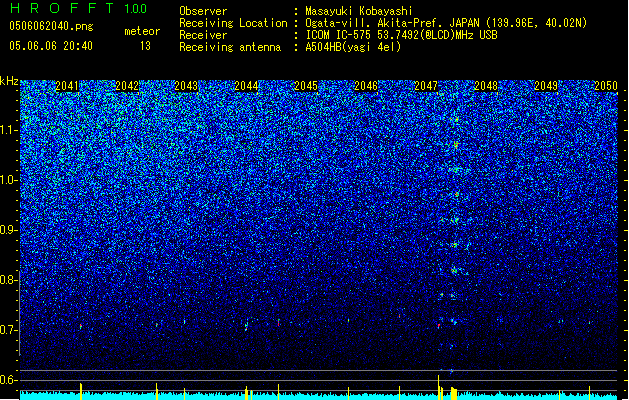
Task: Click the 1.1 kHz frequency axis label
Action: 9,130
